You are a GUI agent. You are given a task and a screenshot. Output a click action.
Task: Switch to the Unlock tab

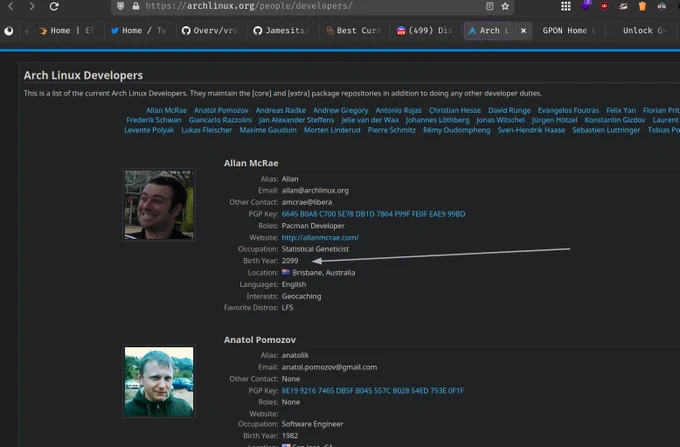[x=643, y=31]
